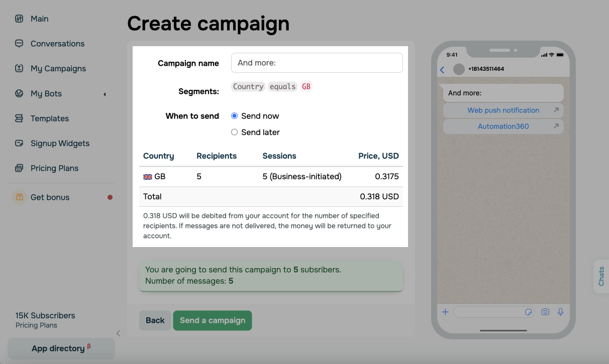The height and width of the screenshot is (364, 609).
Task: Open Conversations chat bubble icon
Action: (19, 44)
